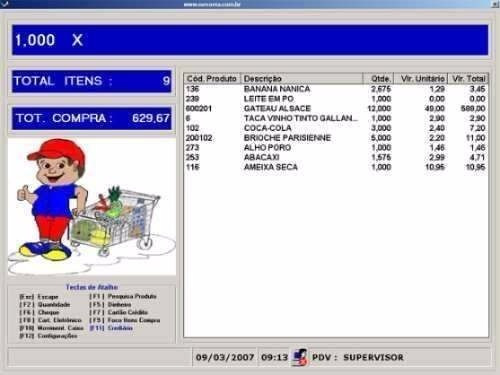Screen dimensions: 500x375
Task: Sort by the Descrição column header
Action: (x=301, y=79)
